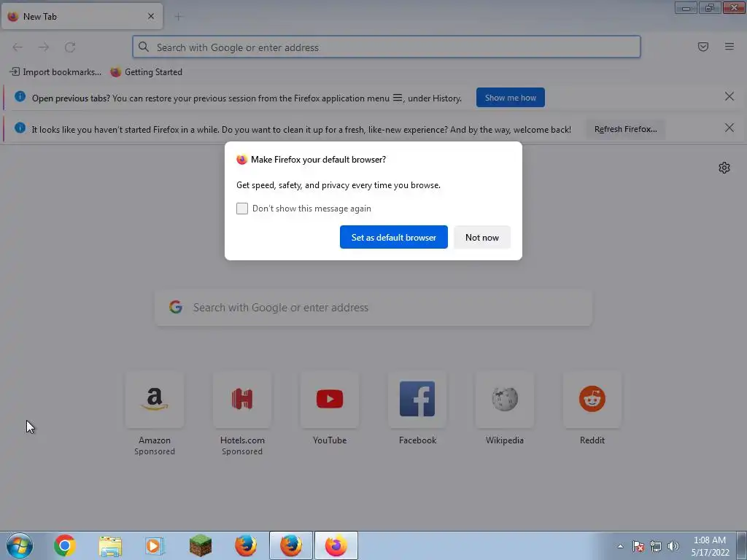The width and height of the screenshot is (747, 560).
Task: Check Don't show this message again
Action: pyautogui.click(x=242, y=209)
